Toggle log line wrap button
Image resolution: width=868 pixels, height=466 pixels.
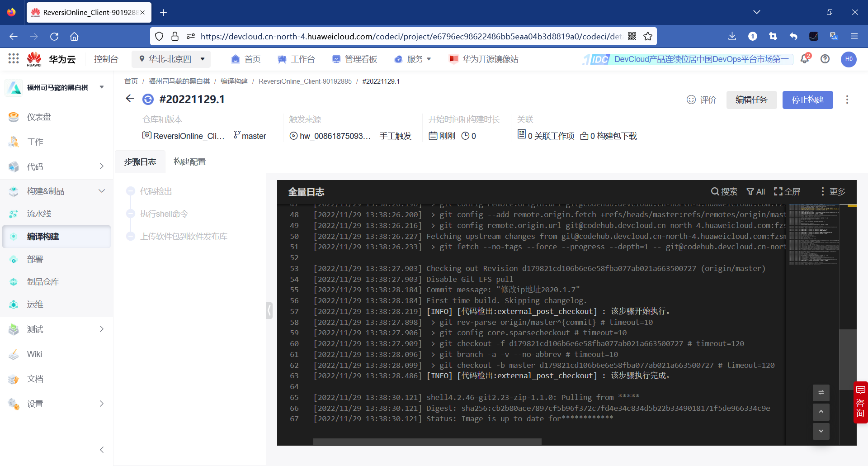coord(821,392)
